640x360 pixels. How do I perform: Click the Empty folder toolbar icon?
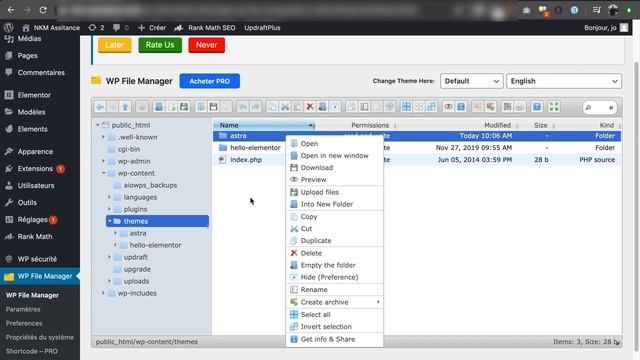point(322,107)
